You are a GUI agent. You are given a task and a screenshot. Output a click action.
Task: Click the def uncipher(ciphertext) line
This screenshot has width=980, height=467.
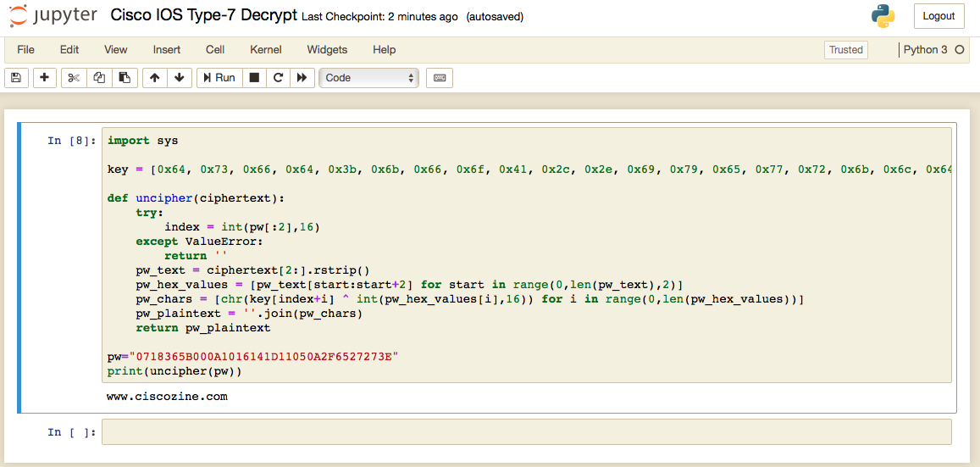(196, 198)
